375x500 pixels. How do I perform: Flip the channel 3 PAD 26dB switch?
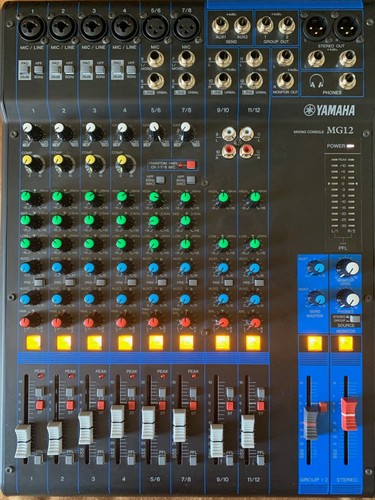tap(86, 70)
